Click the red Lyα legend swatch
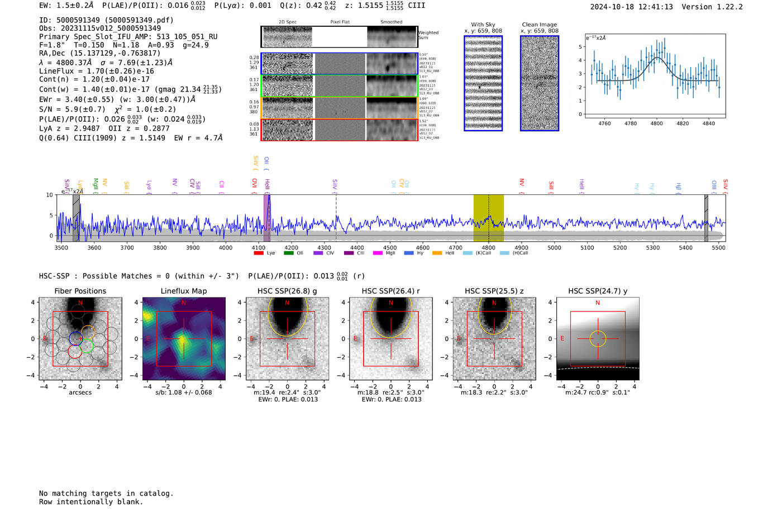782x532 pixels. (259, 253)
